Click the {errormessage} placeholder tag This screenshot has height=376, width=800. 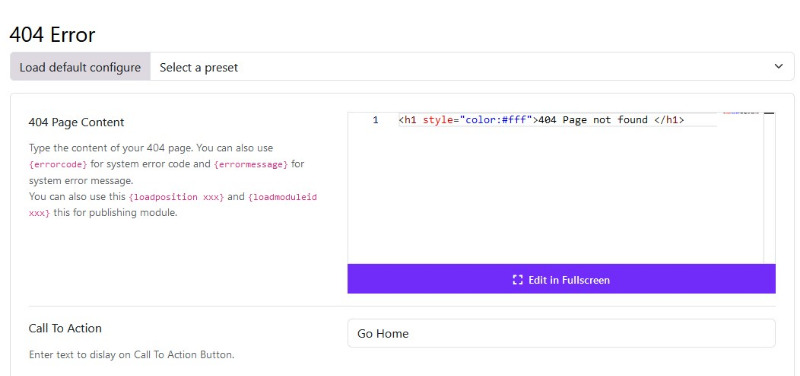coord(251,165)
